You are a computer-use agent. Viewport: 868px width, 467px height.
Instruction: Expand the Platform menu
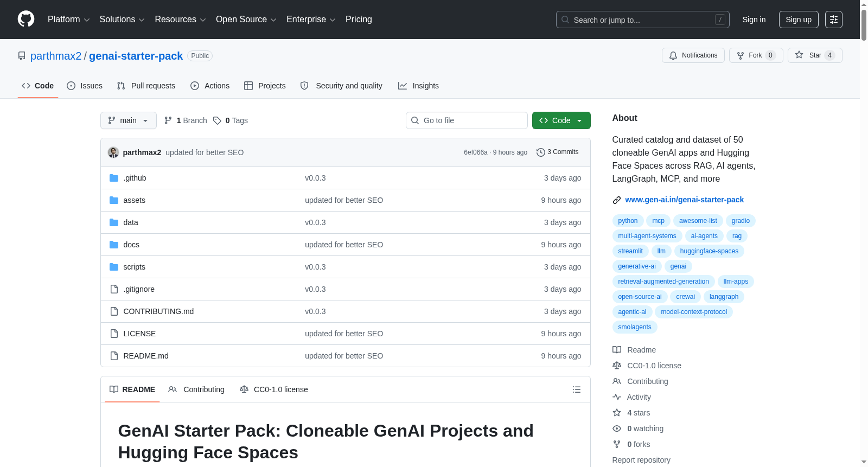(69, 20)
